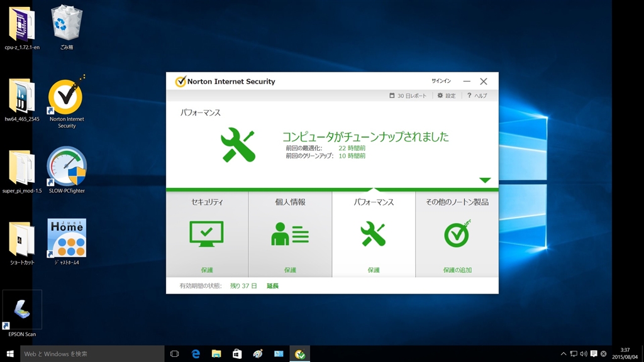Open the 30-day report (30日レポート)
644x362 pixels.
(x=408, y=96)
